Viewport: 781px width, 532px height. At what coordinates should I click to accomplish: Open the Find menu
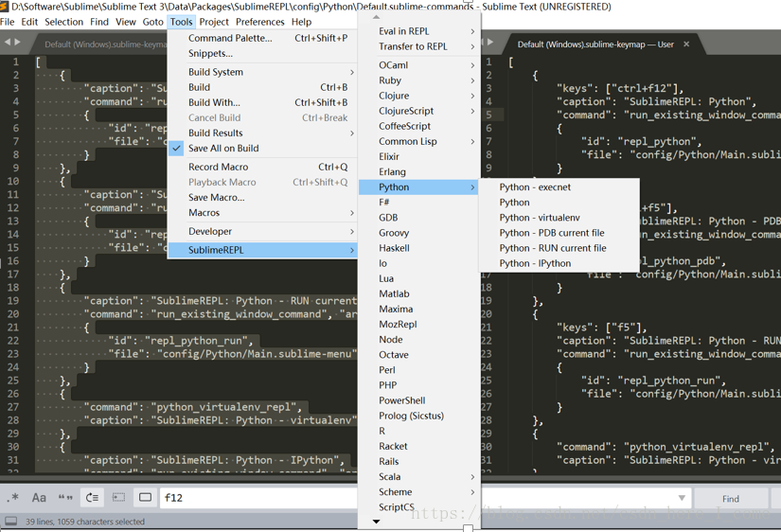click(99, 22)
